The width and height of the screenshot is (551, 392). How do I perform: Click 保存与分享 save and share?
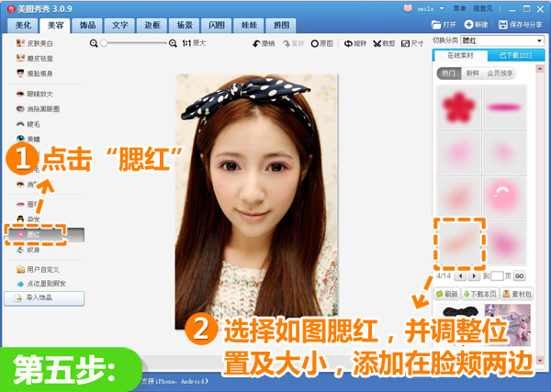point(521,25)
